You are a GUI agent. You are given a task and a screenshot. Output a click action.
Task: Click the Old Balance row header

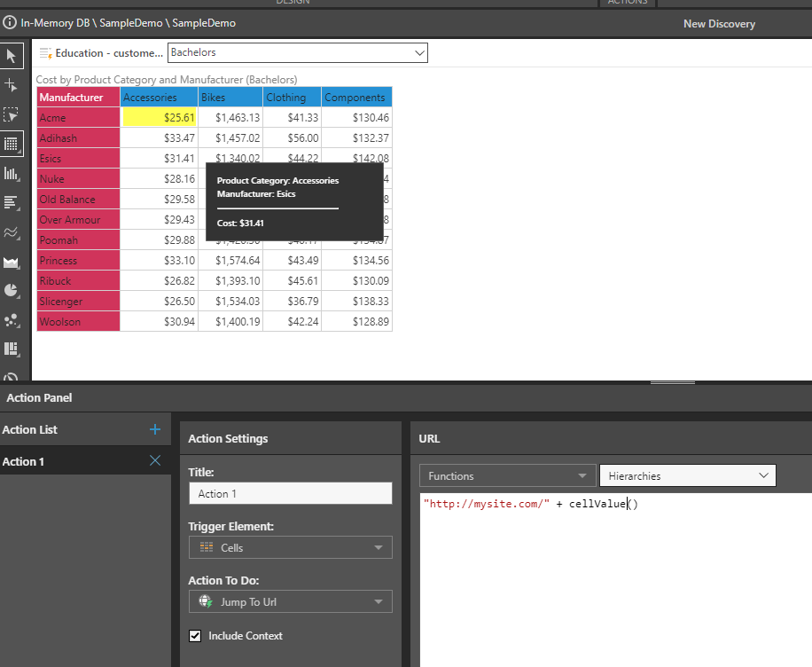coord(78,200)
